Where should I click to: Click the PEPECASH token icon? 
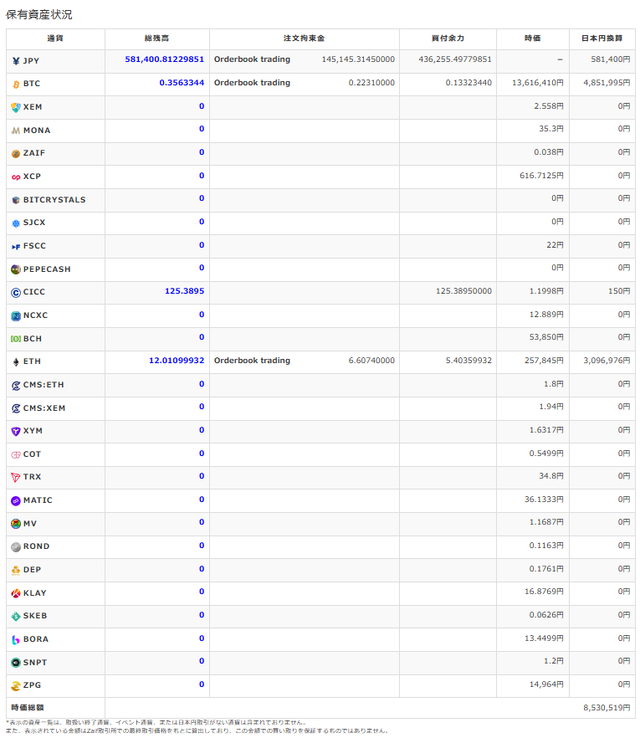click(x=16, y=269)
